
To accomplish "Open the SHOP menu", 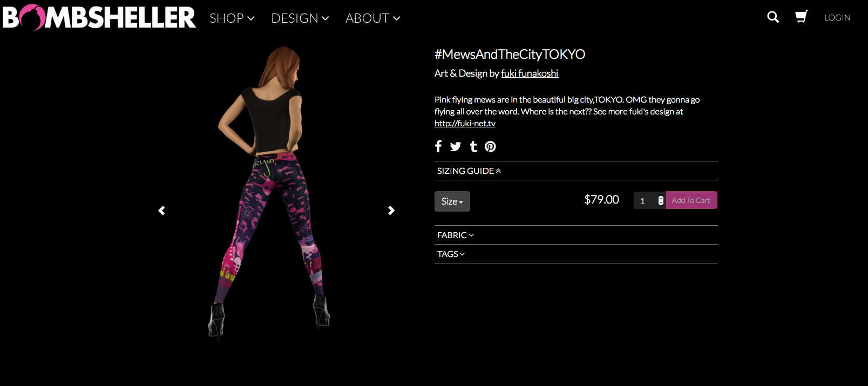I will (232, 18).
